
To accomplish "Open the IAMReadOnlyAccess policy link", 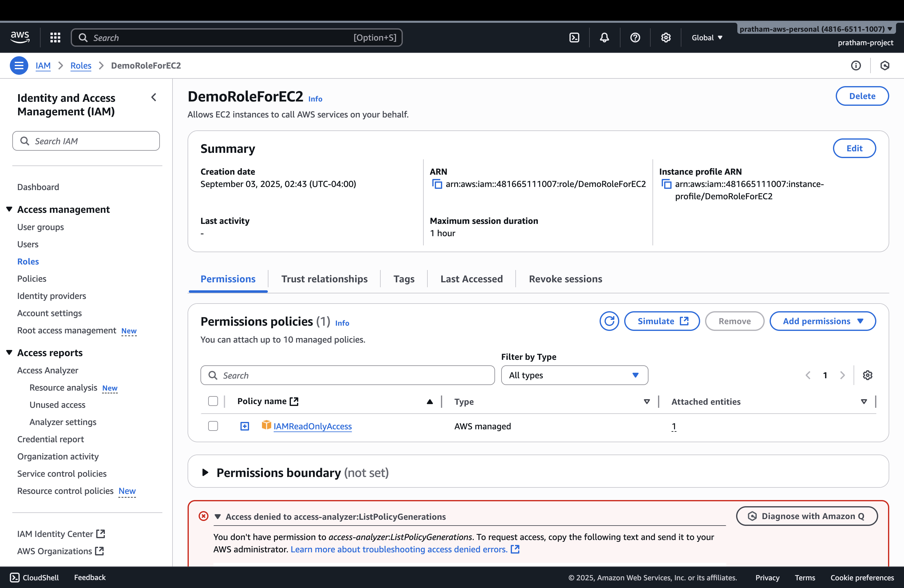I will pos(312,426).
